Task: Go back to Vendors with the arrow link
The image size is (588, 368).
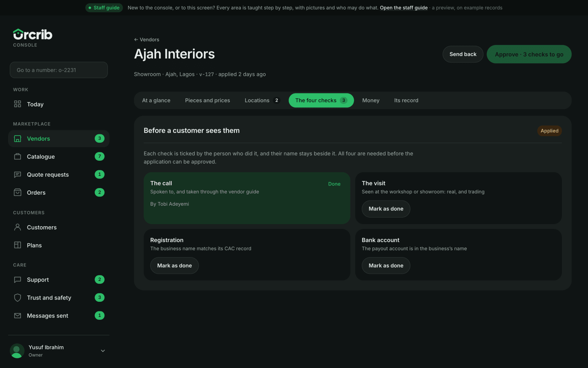Action: [147, 39]
